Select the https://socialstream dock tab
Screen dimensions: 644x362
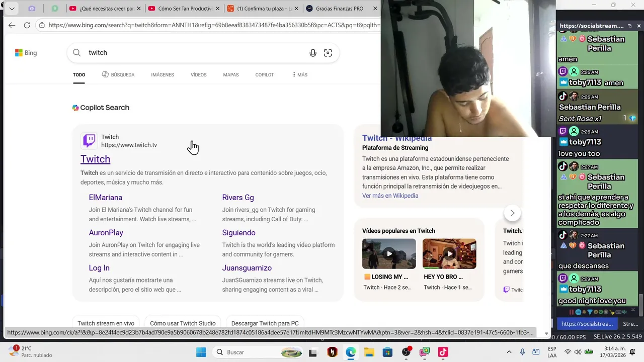click(x=587, y=324)
